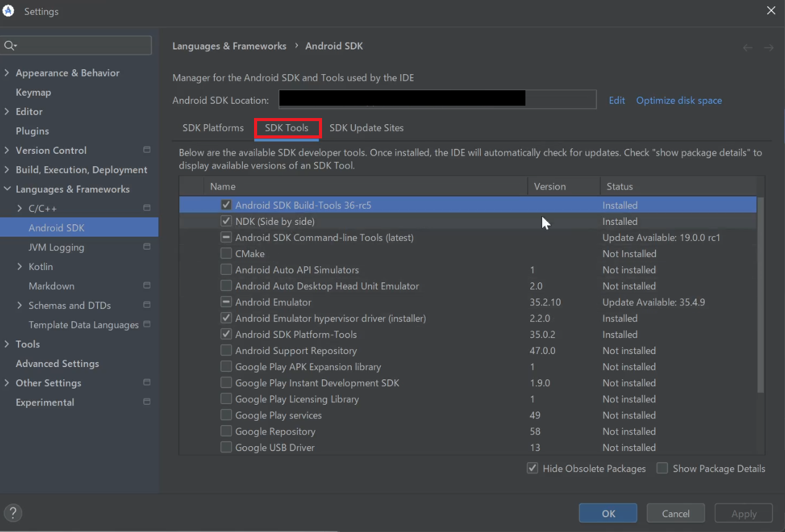Click project-level icon beside Markdown
Image resolution: width=785 pixels, height=532 pixels.
pos(146,286)
